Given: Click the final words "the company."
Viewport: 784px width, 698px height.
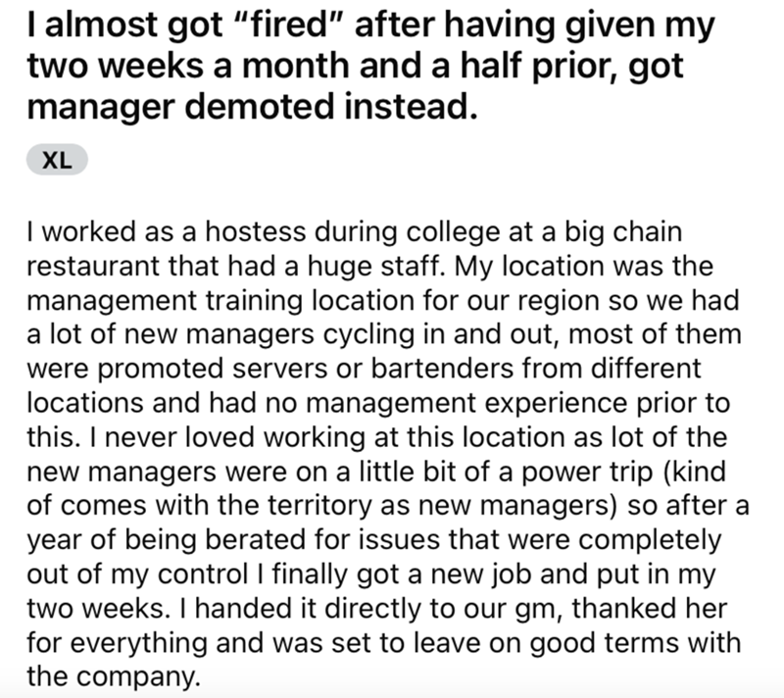Looking at the screenshot, I should [114, 677].
